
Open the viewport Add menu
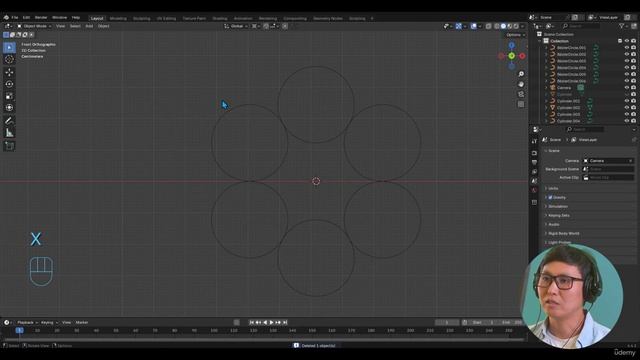[x=89, y=26]
